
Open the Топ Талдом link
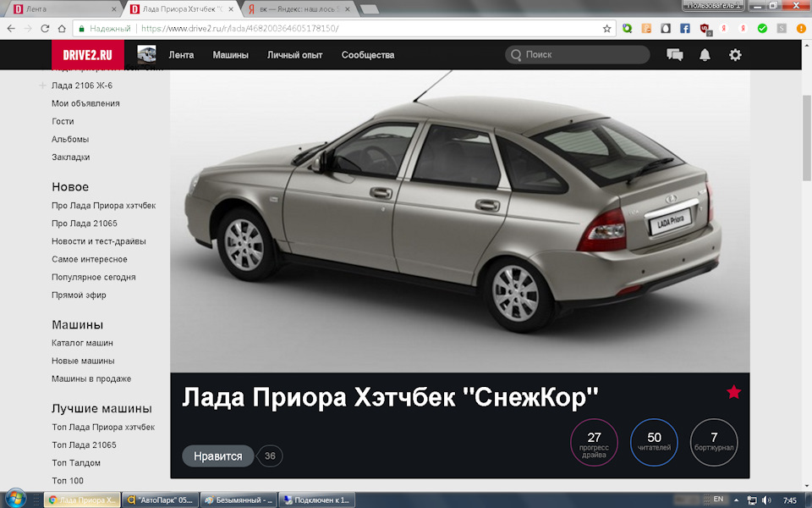[75, 463]
